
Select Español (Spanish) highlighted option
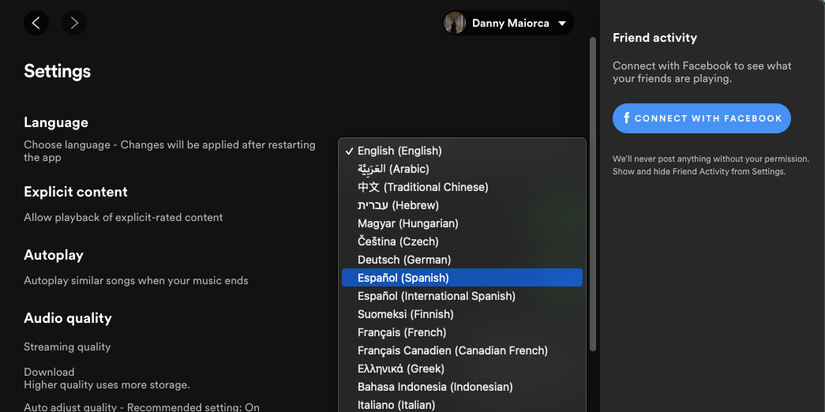462,278
